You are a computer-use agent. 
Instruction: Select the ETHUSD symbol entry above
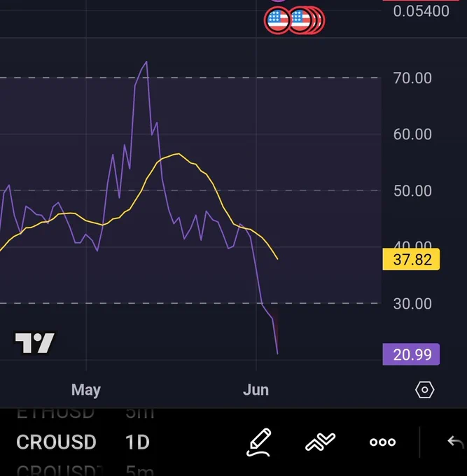[x=55, y=413]
